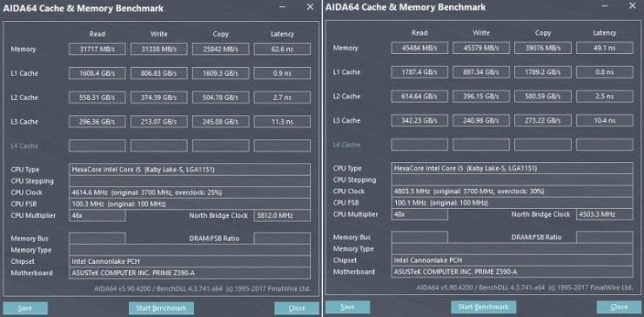Select Memory Write value 31338 MB/s

coord(159,49)
